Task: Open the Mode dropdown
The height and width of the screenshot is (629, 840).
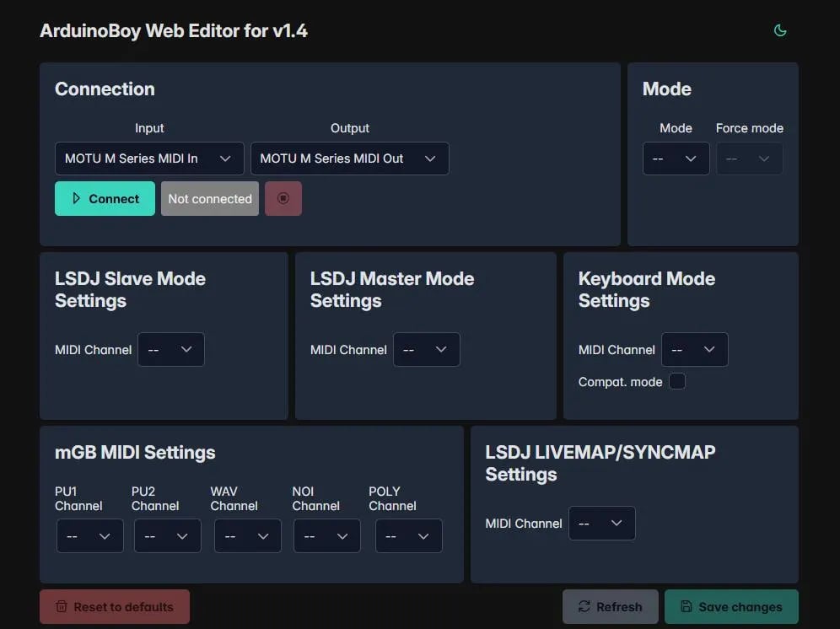Action: [x=676, y=159]
